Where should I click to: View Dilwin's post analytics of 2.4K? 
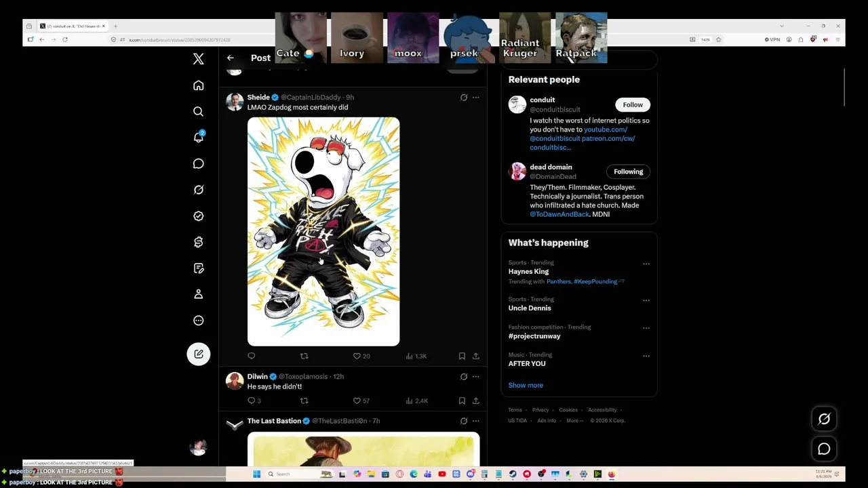(x=417, y=401)
